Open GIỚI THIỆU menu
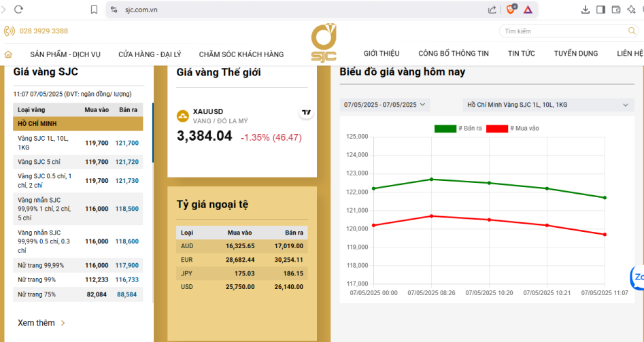Image resolution: width=644 pixels, height=342 pixels. 382,53
